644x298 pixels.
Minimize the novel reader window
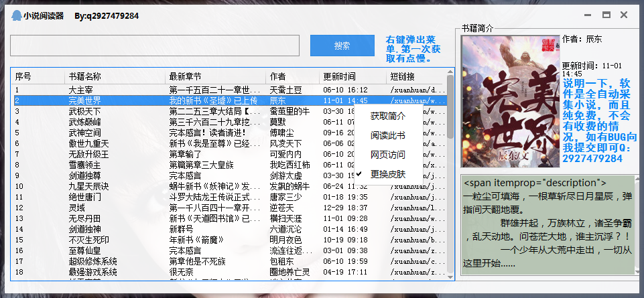click(x=588, y=15)
